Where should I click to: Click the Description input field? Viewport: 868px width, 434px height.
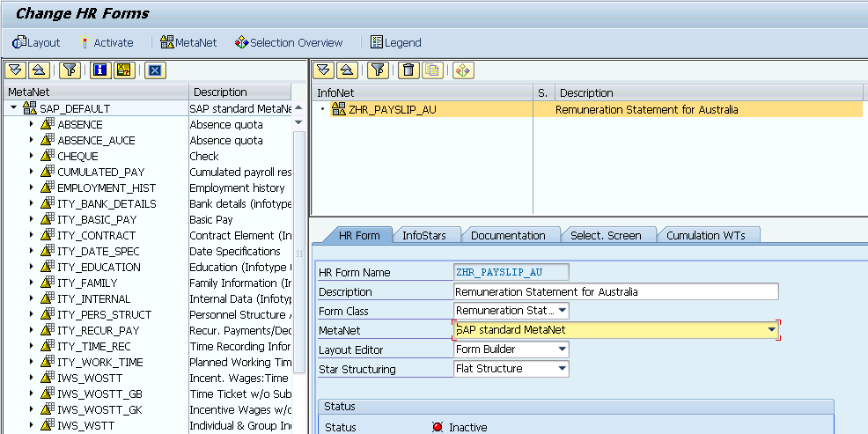coord(615,291)
